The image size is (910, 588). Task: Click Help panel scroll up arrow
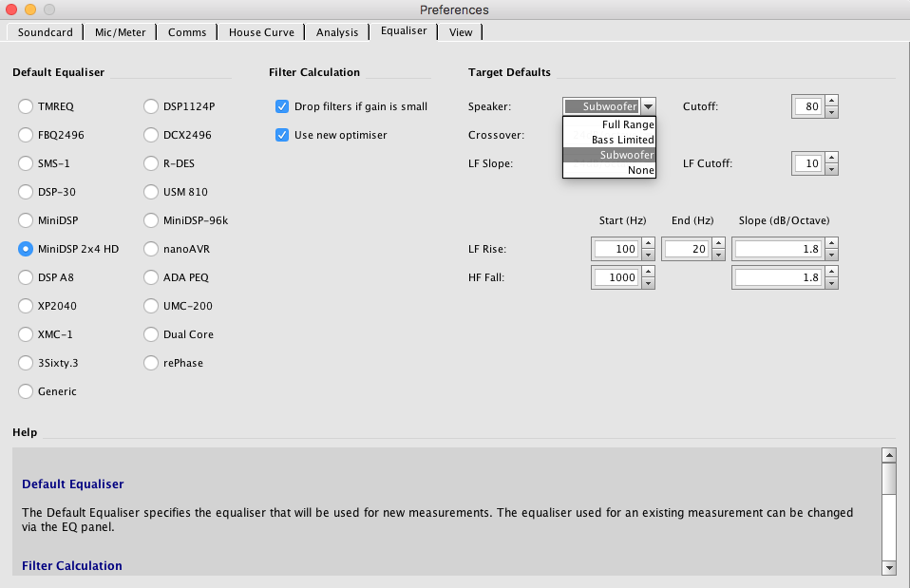click(x=889, y=455)
